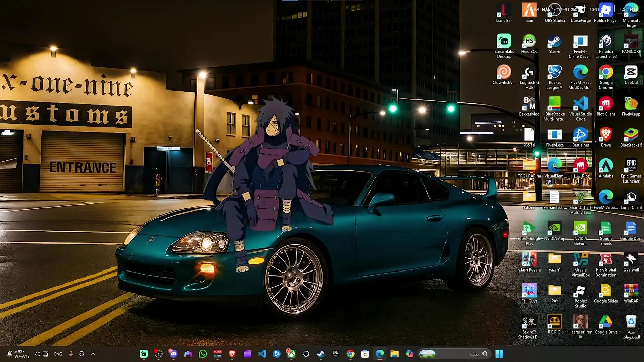
Task: Open Discord from the taskbar
Action: pos(174,354)
